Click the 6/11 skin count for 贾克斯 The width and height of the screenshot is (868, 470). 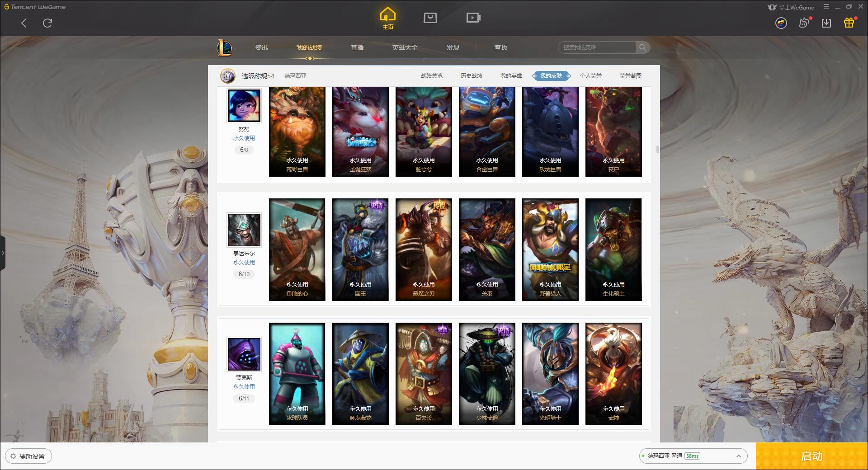point(244,398)
